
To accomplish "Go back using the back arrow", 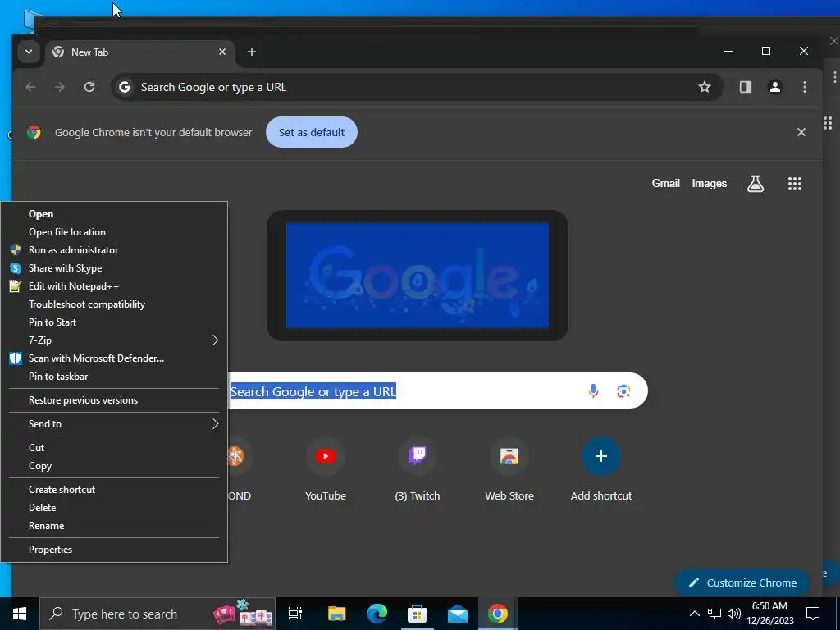I will click(30, 87).
